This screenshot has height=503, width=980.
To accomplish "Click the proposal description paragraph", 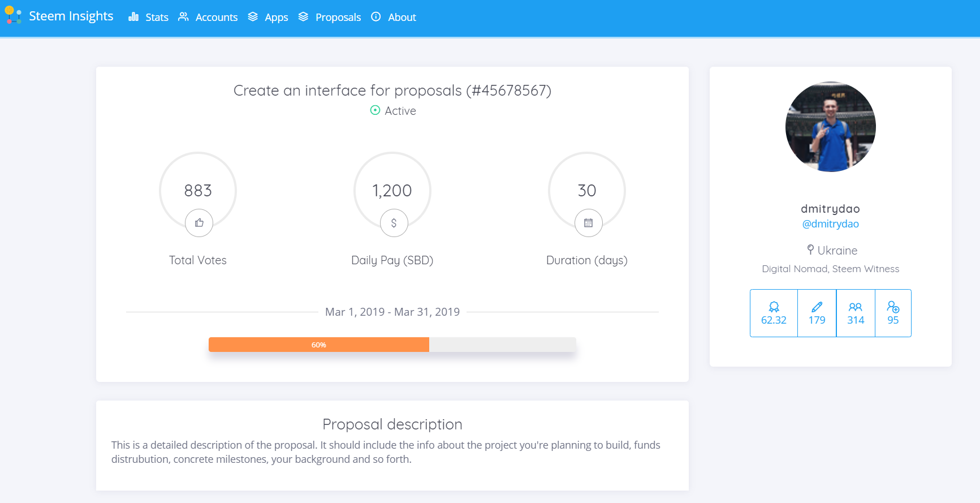I will [386, 452].
